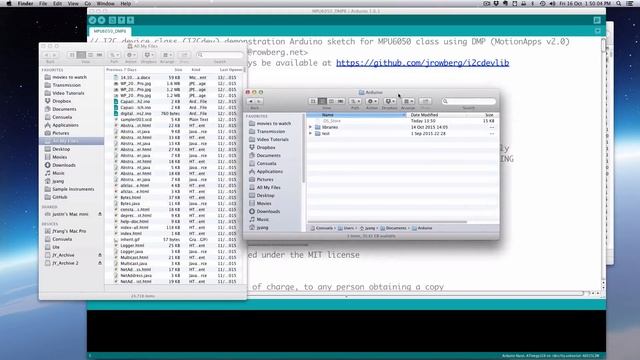Image resolution: width=640 pixels, height=360 pixels.
Task: Click Applications in the Arduino window sidebar
Action: (x=269, y=171)
